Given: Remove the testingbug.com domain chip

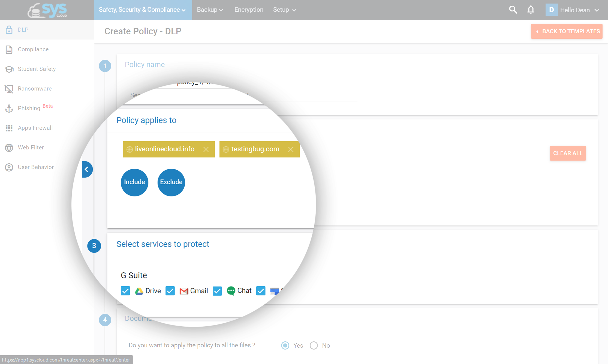Looking at the screenshot, I should click(291, 149).
